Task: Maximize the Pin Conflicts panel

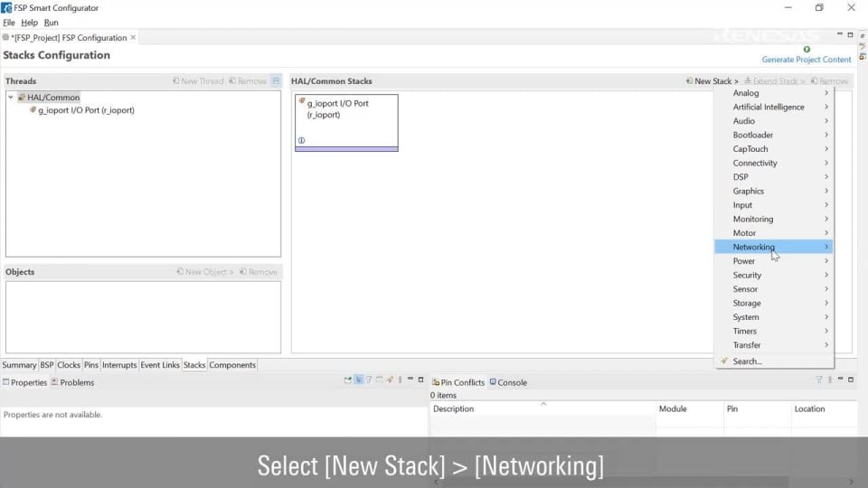Action: (x=851, y=379)
